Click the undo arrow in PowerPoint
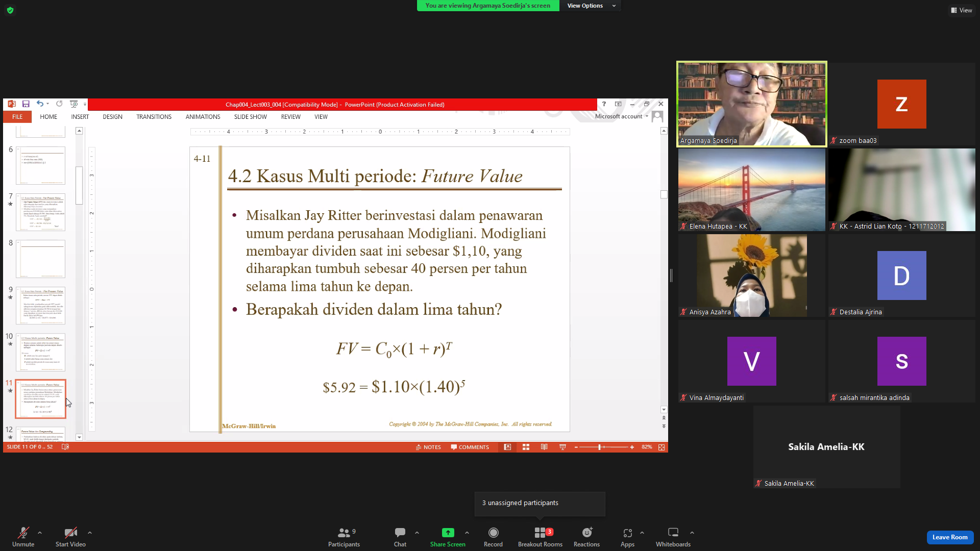Viewport: 980px width, 551px height. pyautogui.click(x=40, y=104)
